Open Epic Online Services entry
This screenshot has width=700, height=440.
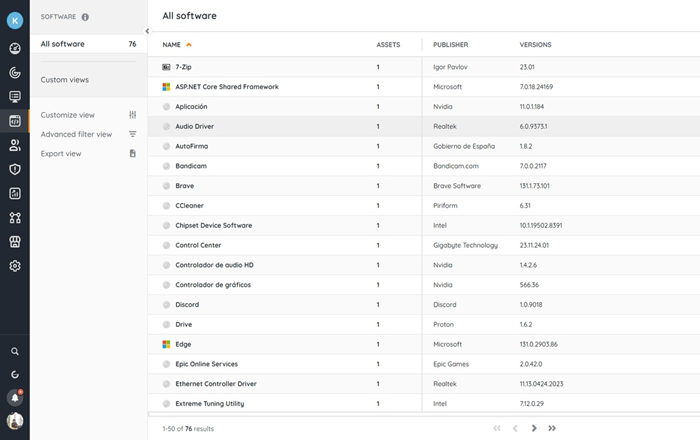pos(206,364)
